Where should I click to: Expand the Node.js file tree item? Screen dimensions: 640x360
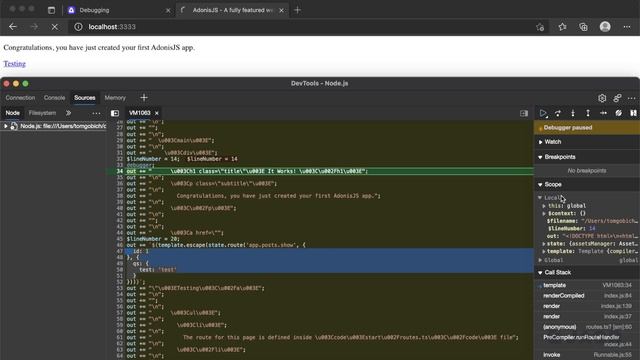(x=6, y=126)
